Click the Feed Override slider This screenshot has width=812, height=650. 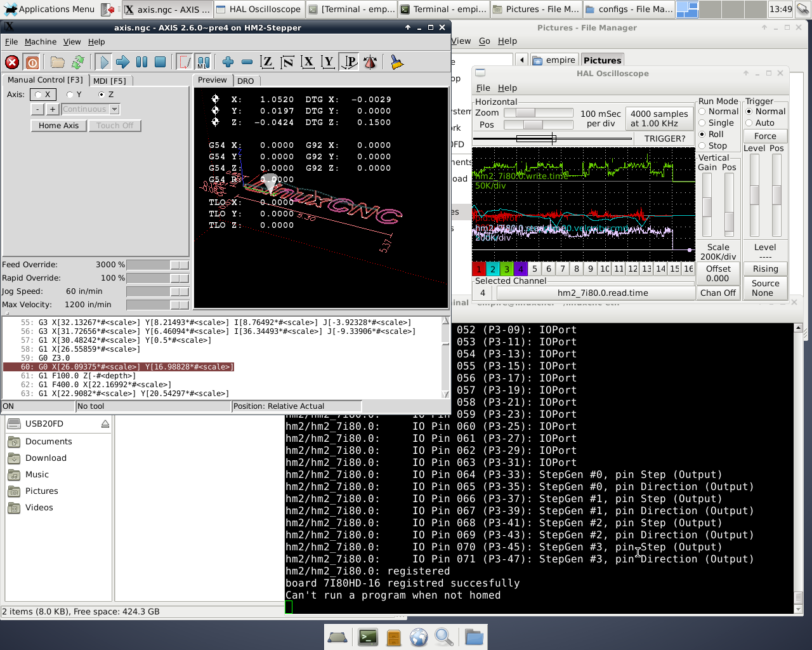[157, 265]
